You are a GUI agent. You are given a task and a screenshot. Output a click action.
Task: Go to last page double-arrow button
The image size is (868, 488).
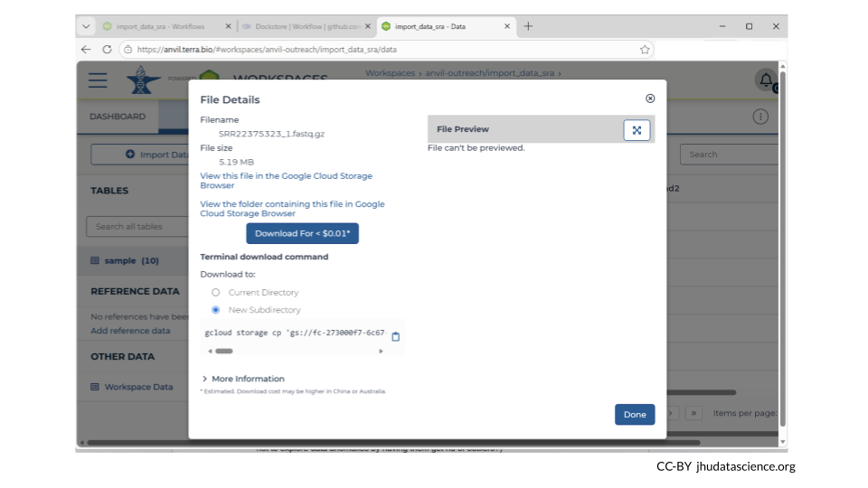[x=693, y=413]
